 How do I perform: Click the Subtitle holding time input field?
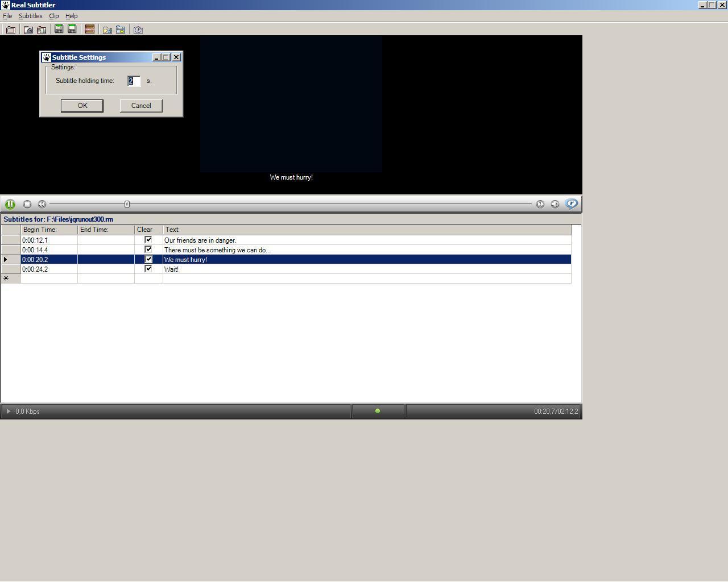(x=134, y=81)
